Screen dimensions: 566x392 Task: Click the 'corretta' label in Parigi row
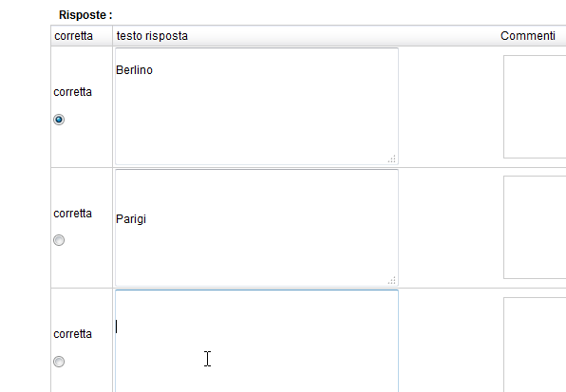click(x=72, y=214)
